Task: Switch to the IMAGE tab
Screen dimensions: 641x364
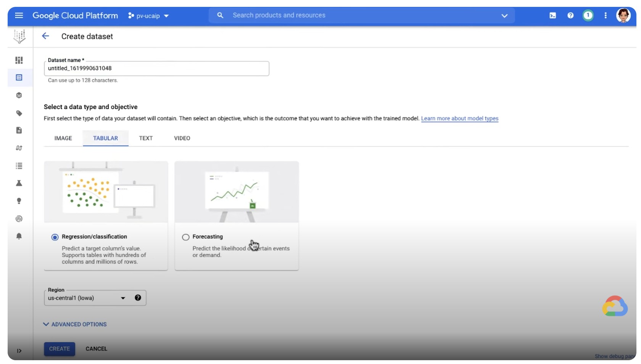Action: tap(63, 138)
